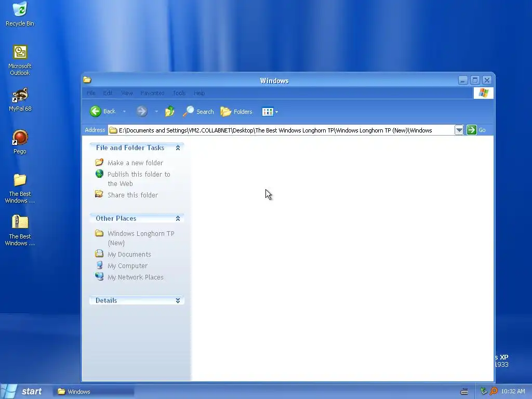This screenshot has height=399, width=532.
Task: Open the Search magnifier tool
Action: point(198,111)
